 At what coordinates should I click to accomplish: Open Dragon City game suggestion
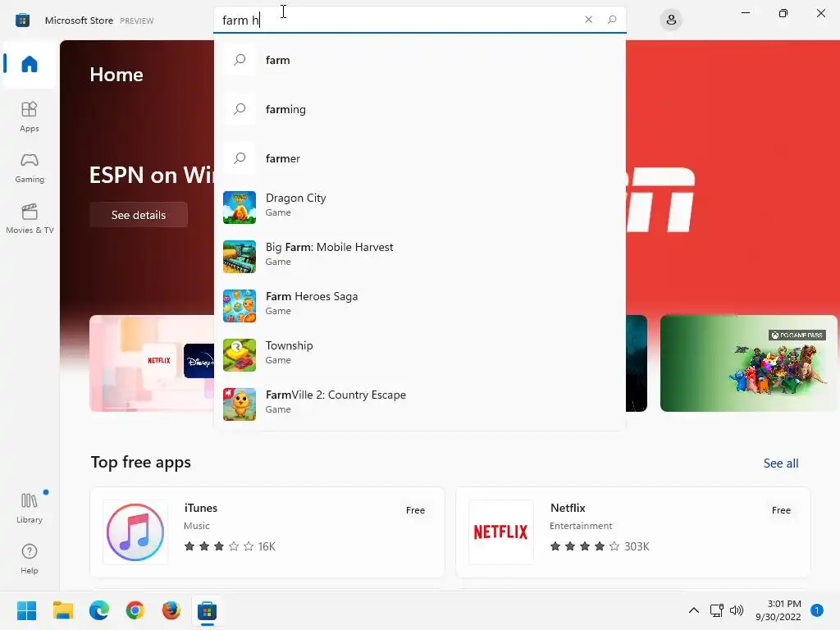point(419,208)
